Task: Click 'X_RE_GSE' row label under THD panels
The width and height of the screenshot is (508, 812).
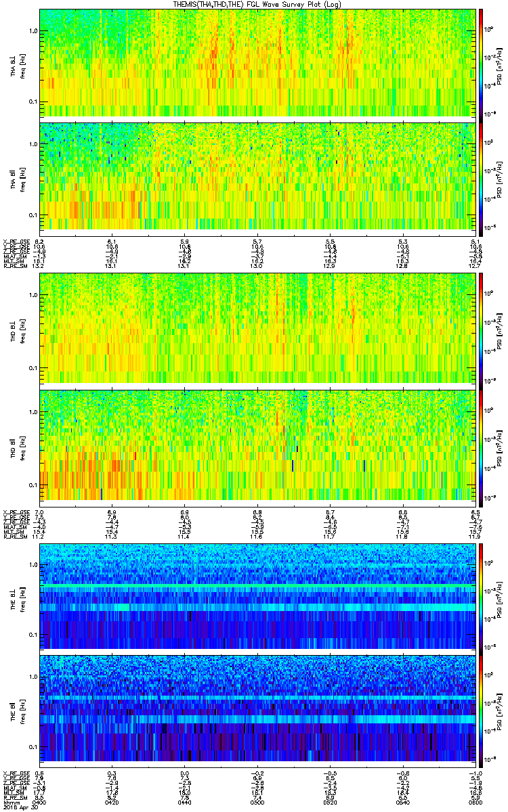Action: coord(16,512)
